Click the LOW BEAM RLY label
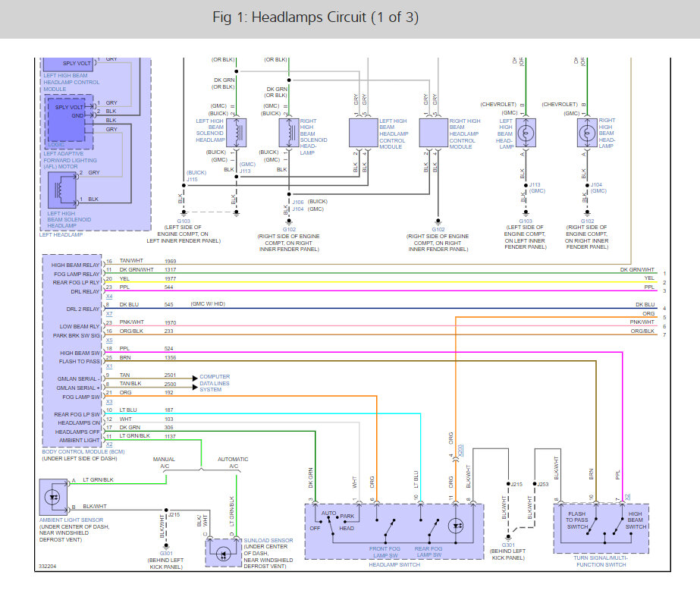 click(80, 327)
